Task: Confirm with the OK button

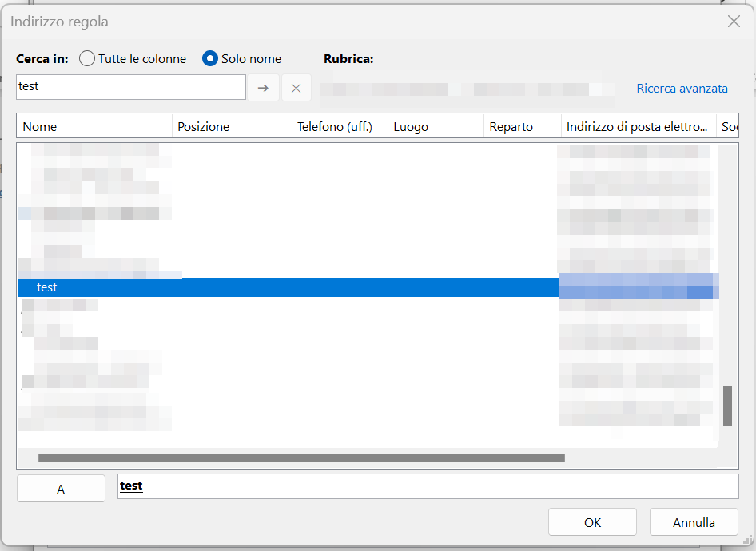Action: coord(592,522)
